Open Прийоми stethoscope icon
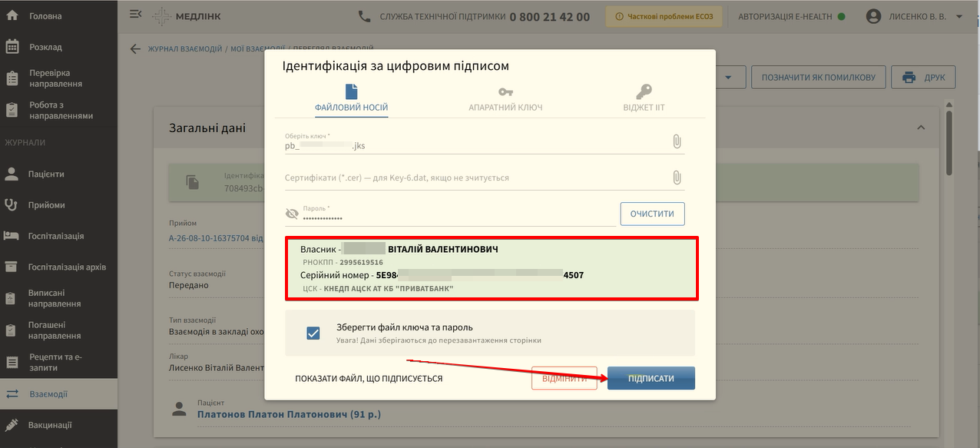The width and height of the screenshot is (980, 448). [x=12, y=205]
